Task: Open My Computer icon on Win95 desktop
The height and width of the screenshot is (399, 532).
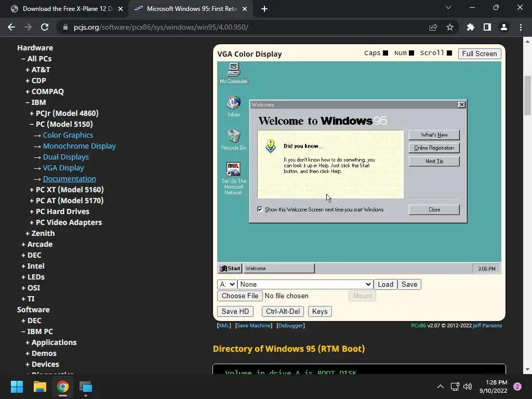Action: (x=233, y=73)
